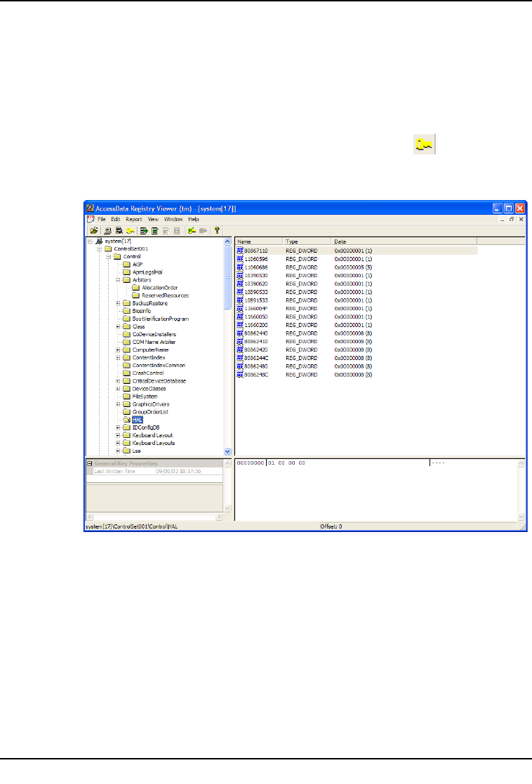532x784 pixels.
Task: Select the highlighted HAL key
Action: (138, 420)
